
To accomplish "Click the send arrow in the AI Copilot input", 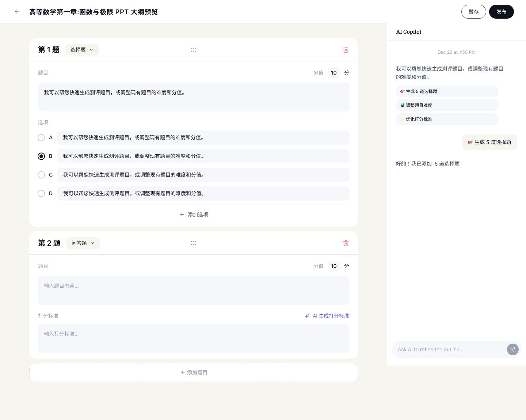I will (x=513, y=349).
